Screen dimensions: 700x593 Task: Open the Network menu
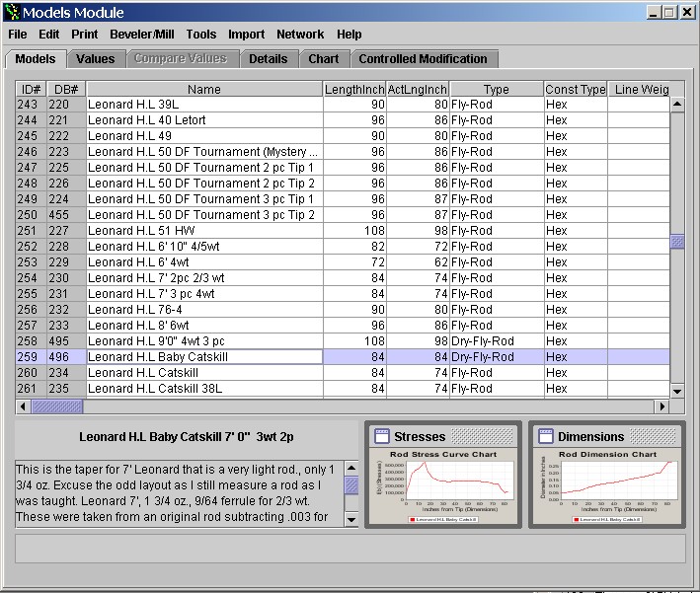pos(300,35)
